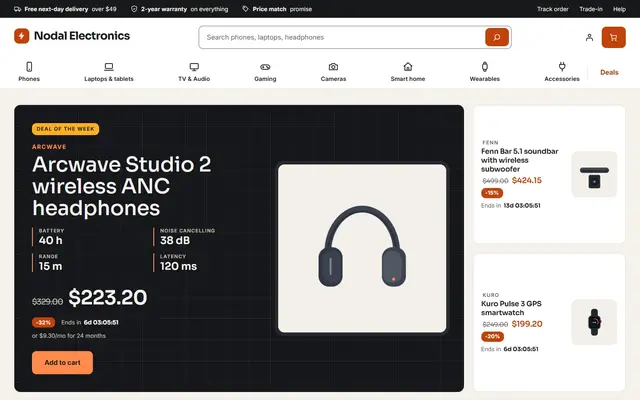This screenshot has width=640, height=400.
Task: Open the user account icon
Action: (x=589, y=38)
